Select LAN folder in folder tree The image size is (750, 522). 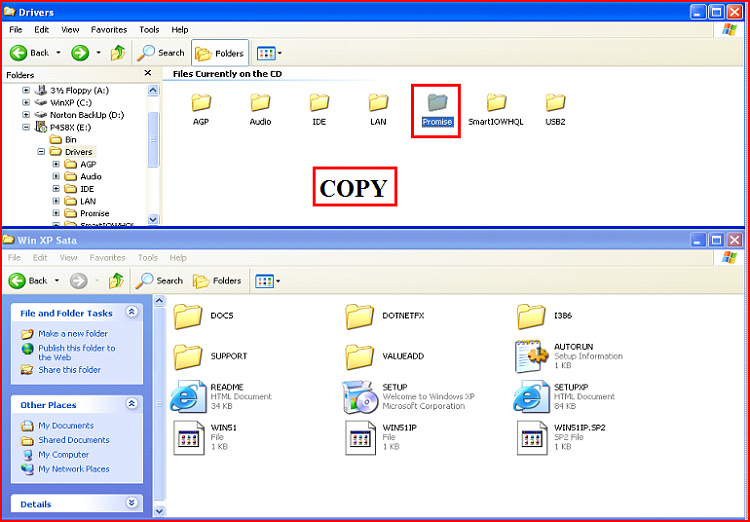tap(88, 201)
